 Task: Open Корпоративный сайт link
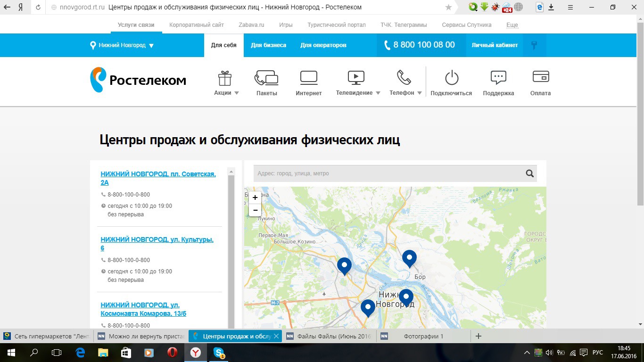[x=197, y=25]
